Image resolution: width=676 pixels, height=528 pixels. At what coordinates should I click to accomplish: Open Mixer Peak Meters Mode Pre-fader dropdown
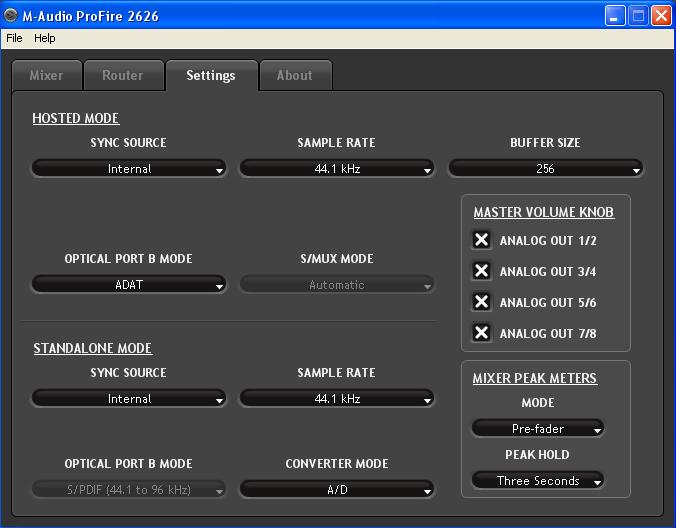tap(538, 428)
